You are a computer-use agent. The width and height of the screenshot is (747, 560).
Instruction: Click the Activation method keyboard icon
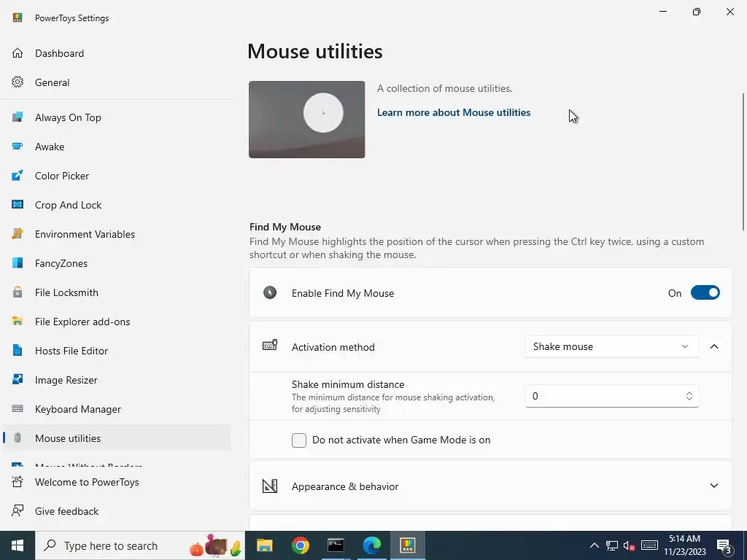270,346
